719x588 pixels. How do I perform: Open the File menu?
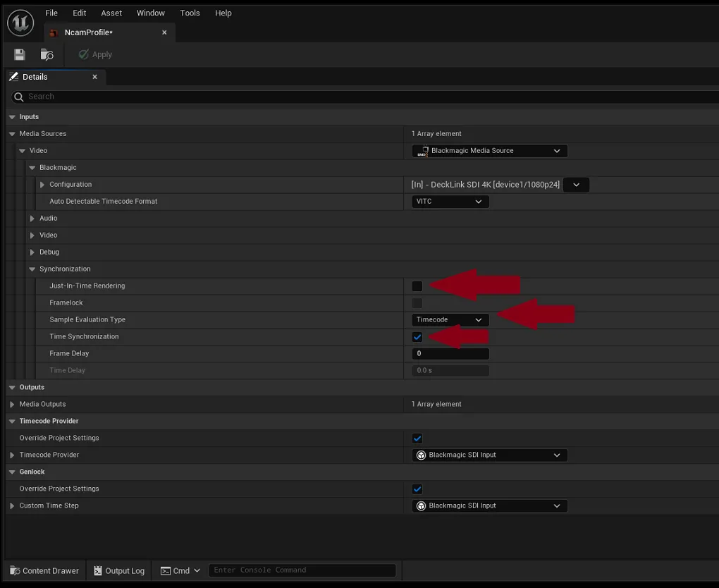pyautogui.click(x=51, y=13)
